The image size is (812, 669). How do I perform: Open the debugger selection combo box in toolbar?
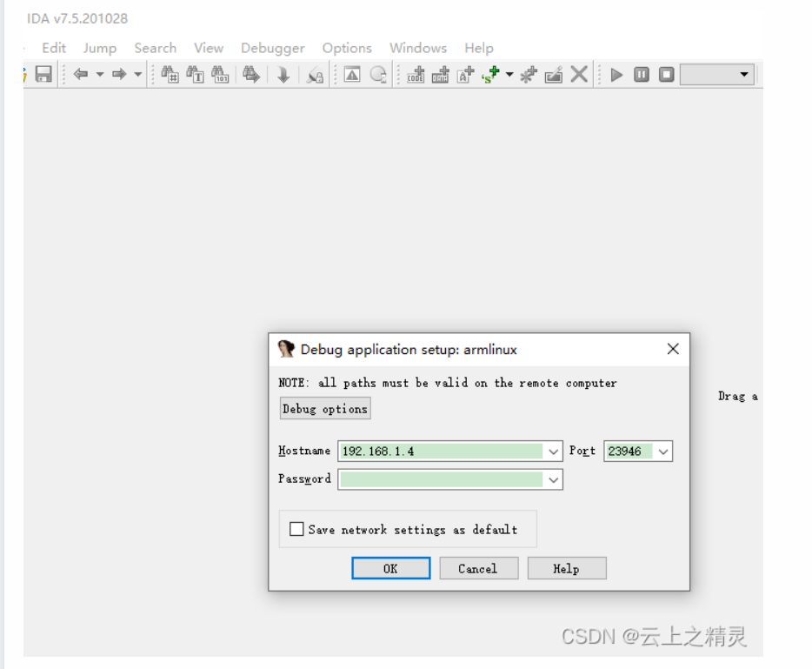pos(716,75)
